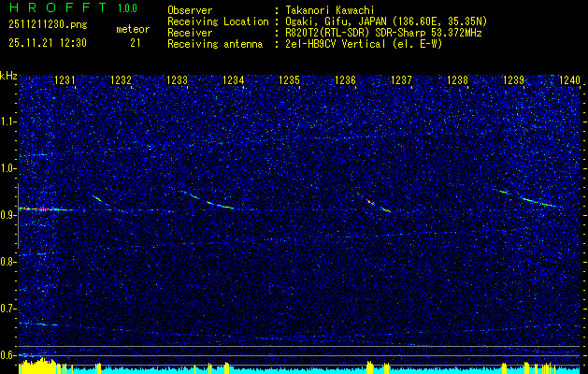
Task: Click the meteor echo trace after 1236
Action: tap(378, 206)
